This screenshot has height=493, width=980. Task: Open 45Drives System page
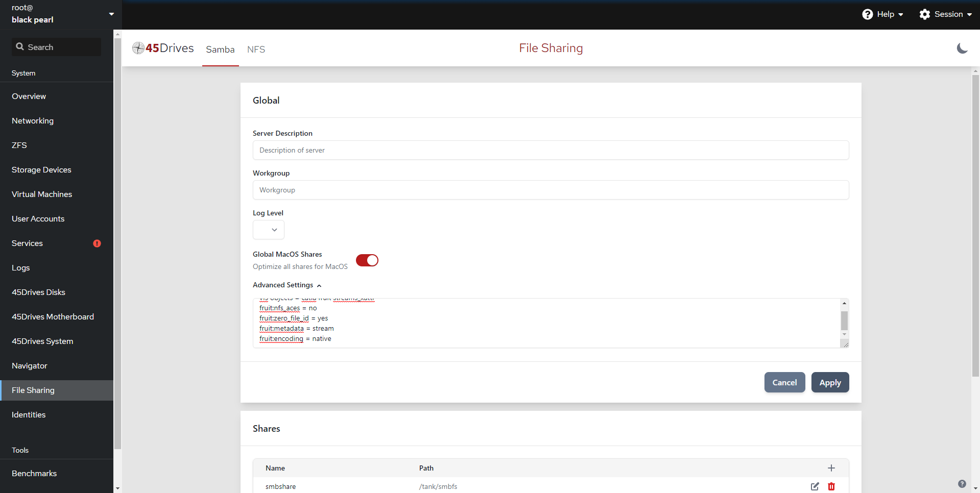click(x=57, y=341)
